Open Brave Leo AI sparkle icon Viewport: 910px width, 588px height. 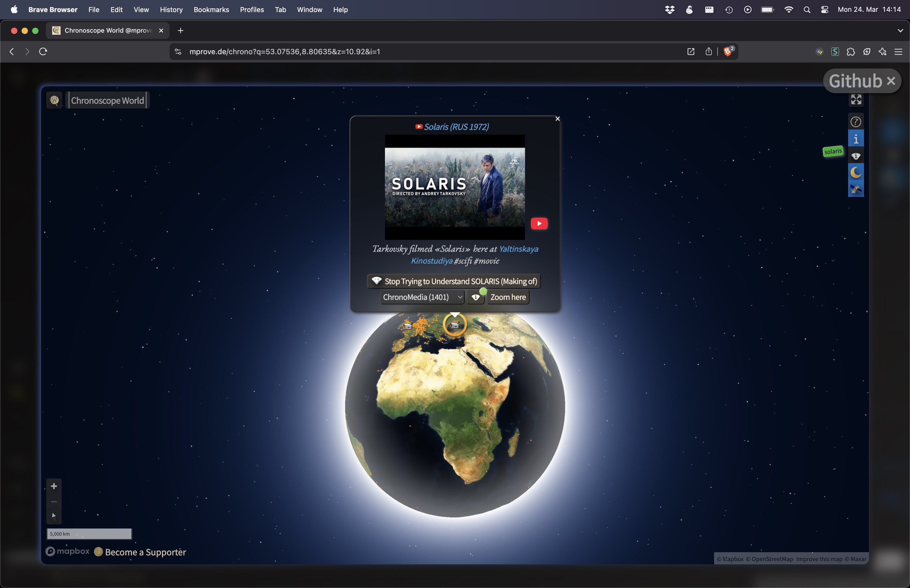coord(883,52)
